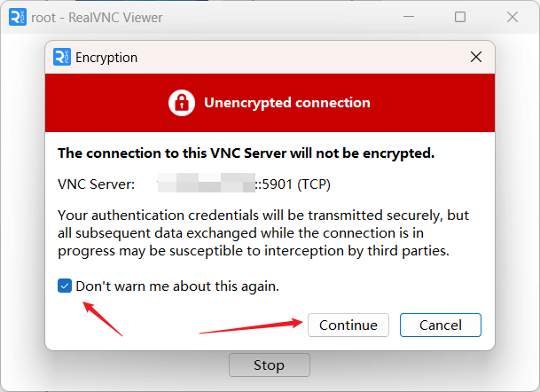Image resolution: width=540 pixels, height=392 pixels.
Task: Stop the connection attempt
Action: tap(270, 365)
